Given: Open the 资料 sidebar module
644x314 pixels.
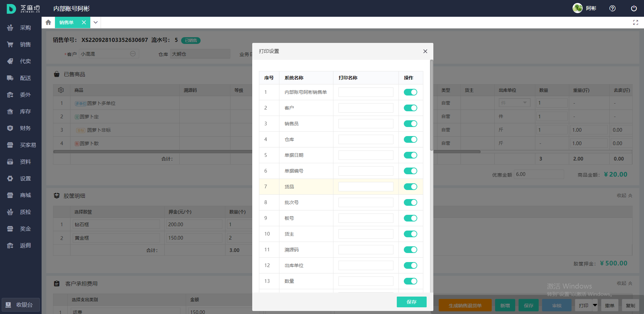Looking at the screenshot, I should 21,162.
